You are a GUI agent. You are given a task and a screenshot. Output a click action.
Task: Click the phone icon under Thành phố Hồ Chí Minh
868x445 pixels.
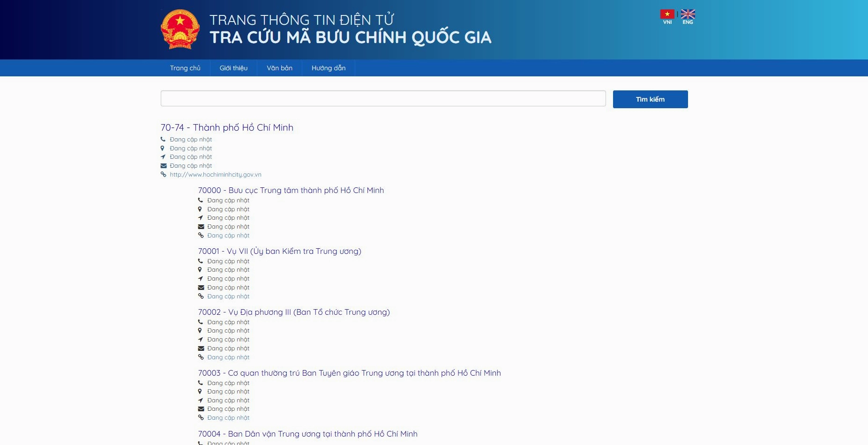163,139
